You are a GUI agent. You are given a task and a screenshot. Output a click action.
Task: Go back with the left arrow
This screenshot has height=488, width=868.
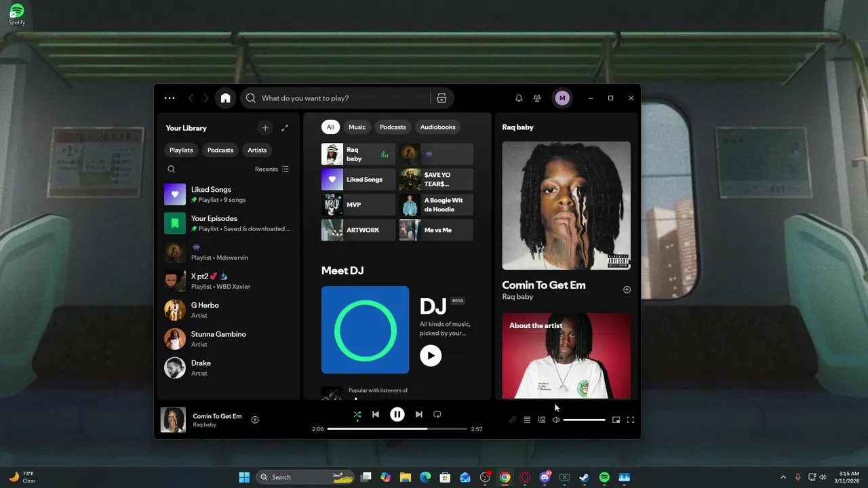191,98
